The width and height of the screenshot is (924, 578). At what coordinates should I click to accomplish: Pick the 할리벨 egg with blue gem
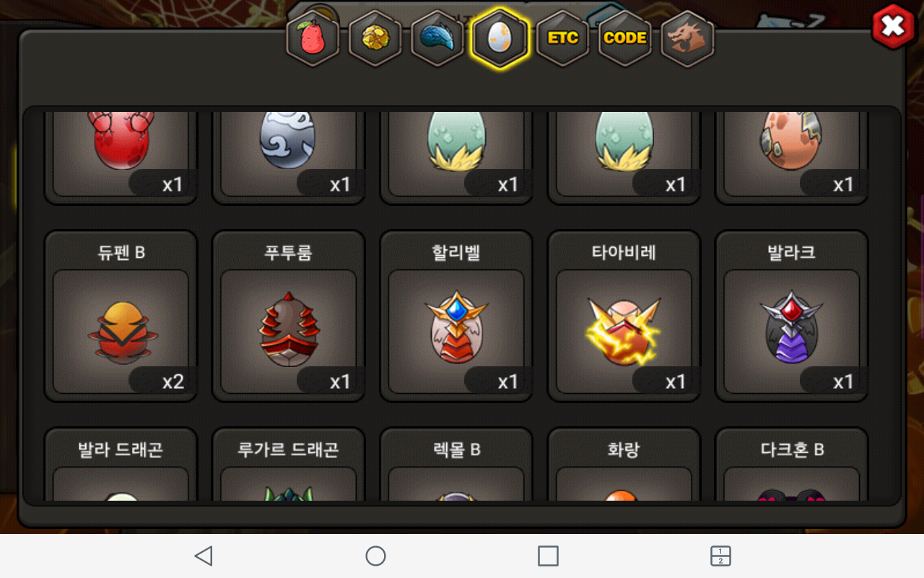click(x=456, y=316)
